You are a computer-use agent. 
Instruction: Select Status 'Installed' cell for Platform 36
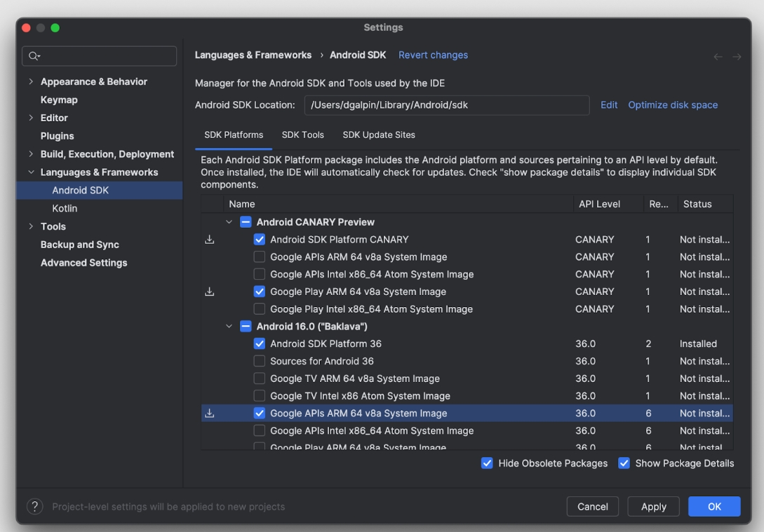click(x=698, y=343)
